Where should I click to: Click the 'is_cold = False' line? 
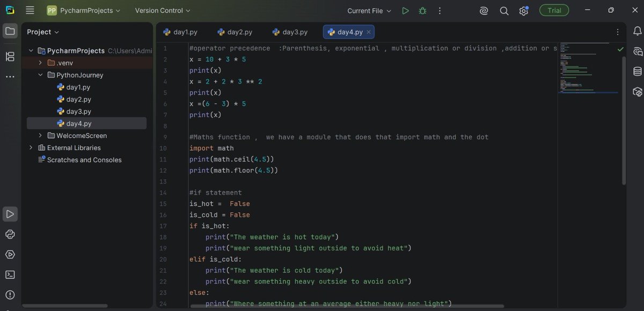(x=219, y=214)
